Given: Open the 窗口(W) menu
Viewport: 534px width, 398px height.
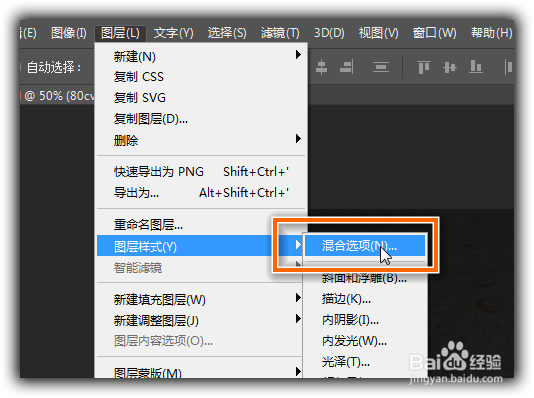Looking at the screenshot, I should (x=434, y=33).
